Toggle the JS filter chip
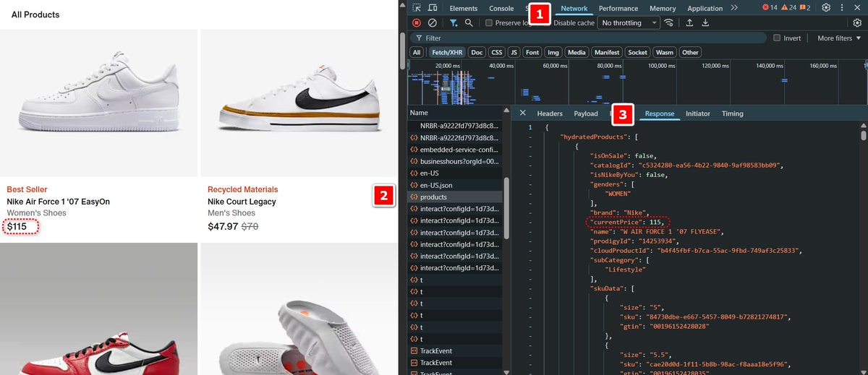Image resolution: width=868 pixels, height=375 pixels. click(514, 52)
